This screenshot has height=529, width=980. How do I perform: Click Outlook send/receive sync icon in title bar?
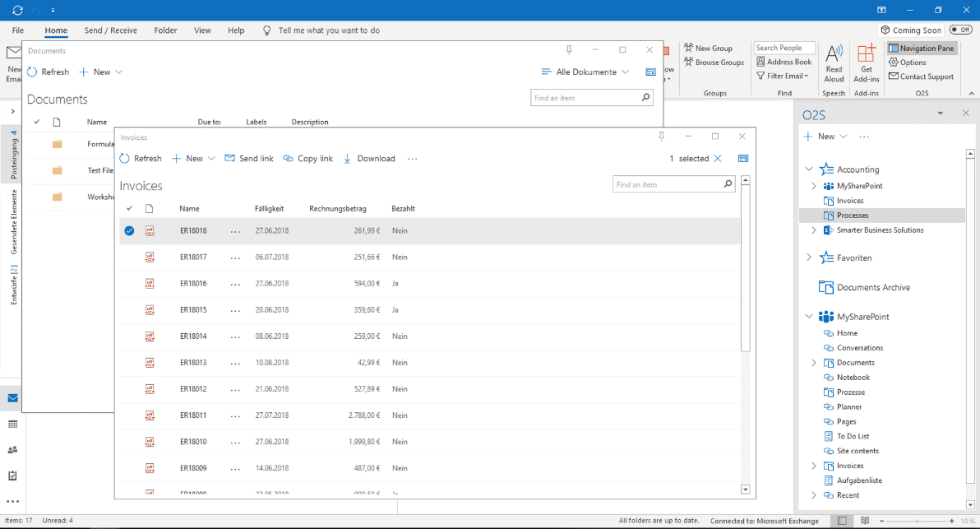[17, 10]
